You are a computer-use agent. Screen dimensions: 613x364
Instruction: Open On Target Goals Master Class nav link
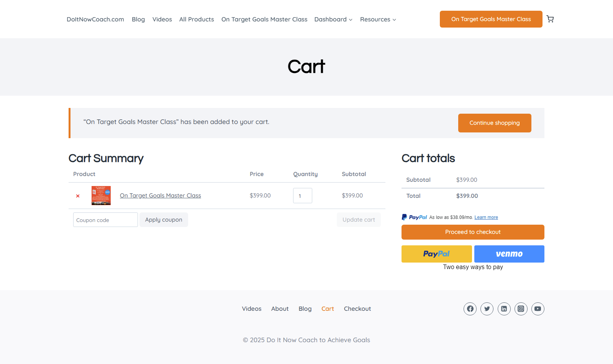[264, 19]
